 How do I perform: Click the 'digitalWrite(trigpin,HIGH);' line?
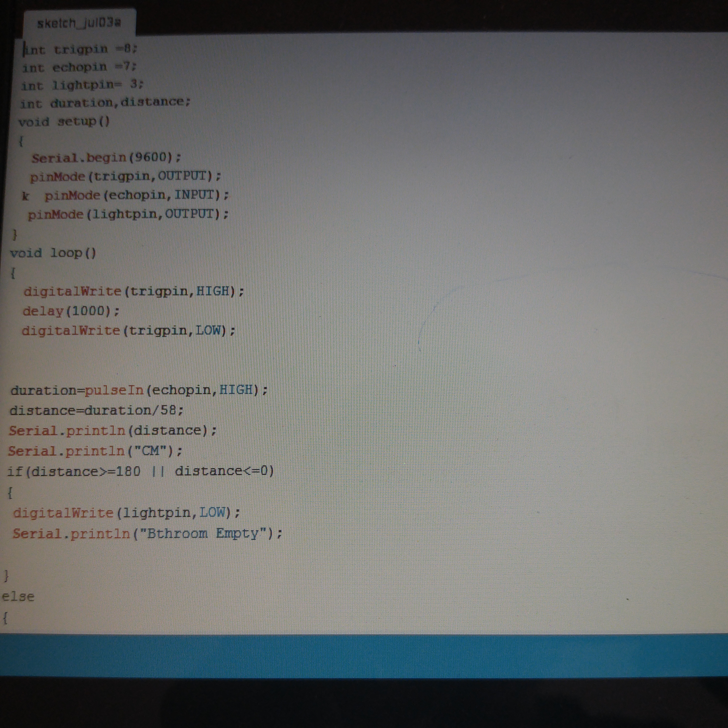[134, 291]
